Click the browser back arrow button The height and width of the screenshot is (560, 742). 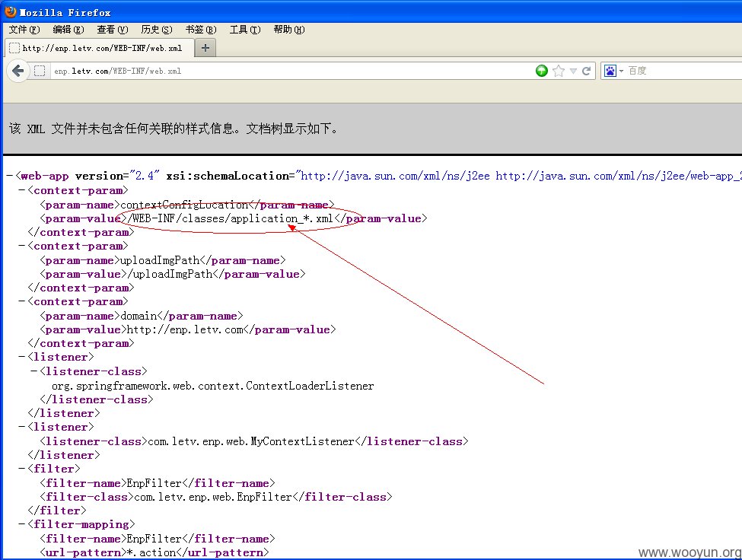(18, 71)
